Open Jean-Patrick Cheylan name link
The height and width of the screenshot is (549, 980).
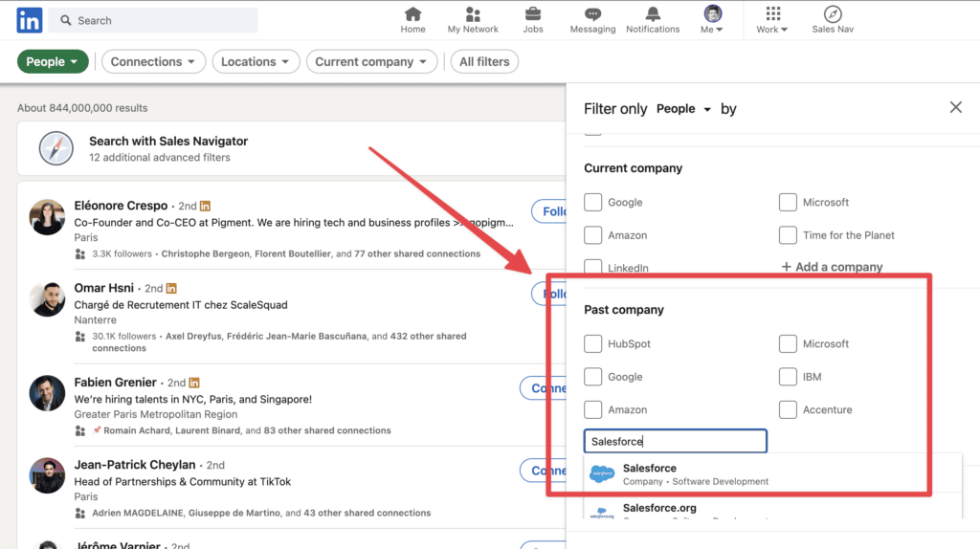coord(134,465)
